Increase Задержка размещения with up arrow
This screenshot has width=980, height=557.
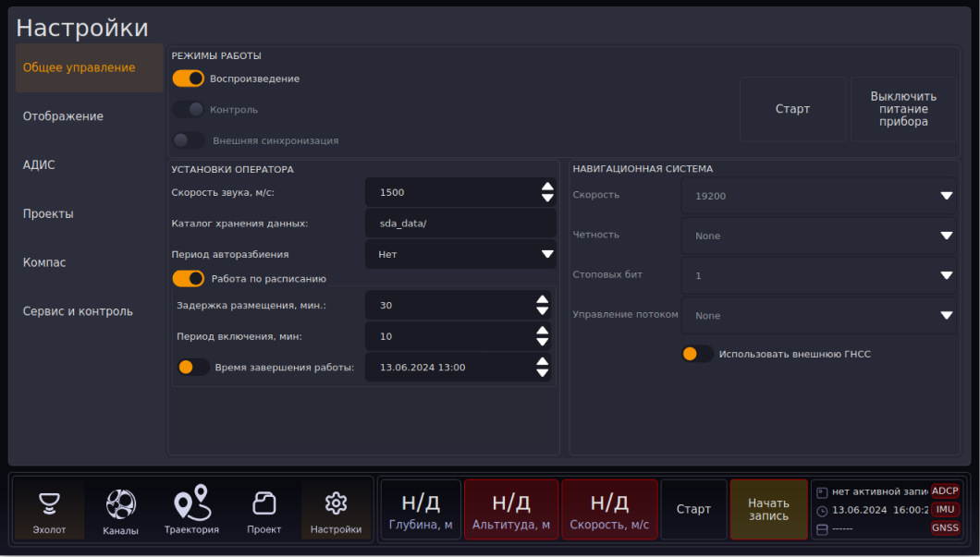click(x=543, y=299)
